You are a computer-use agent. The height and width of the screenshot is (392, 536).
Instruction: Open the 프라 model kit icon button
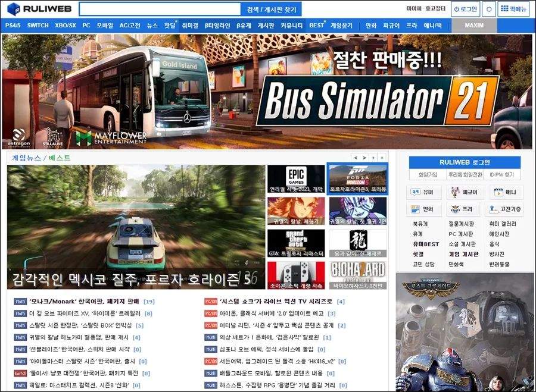tap(464, 209)
